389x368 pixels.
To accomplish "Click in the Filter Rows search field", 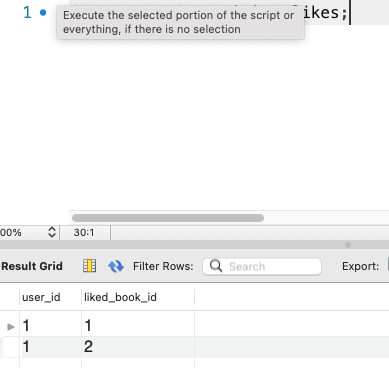I will point(262,266).
